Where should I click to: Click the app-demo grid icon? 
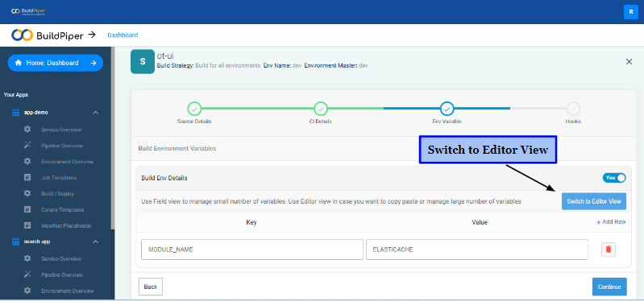pyautogui.click(x=16, y=113)
